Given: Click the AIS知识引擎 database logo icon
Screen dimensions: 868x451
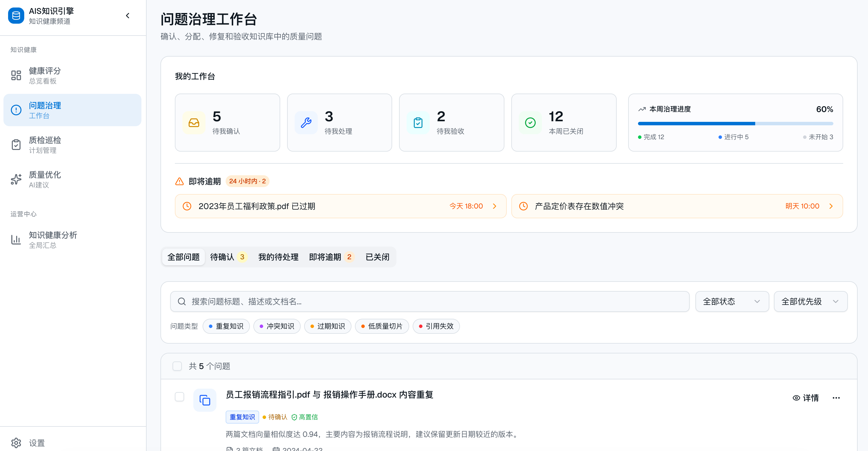Looking at the screenshot, I should [16, 16].
